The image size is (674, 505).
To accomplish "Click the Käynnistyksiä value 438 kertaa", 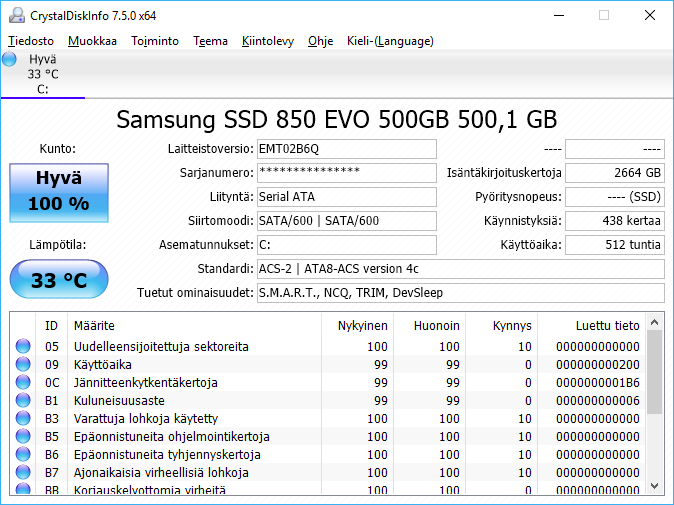I will click(615, 221).
